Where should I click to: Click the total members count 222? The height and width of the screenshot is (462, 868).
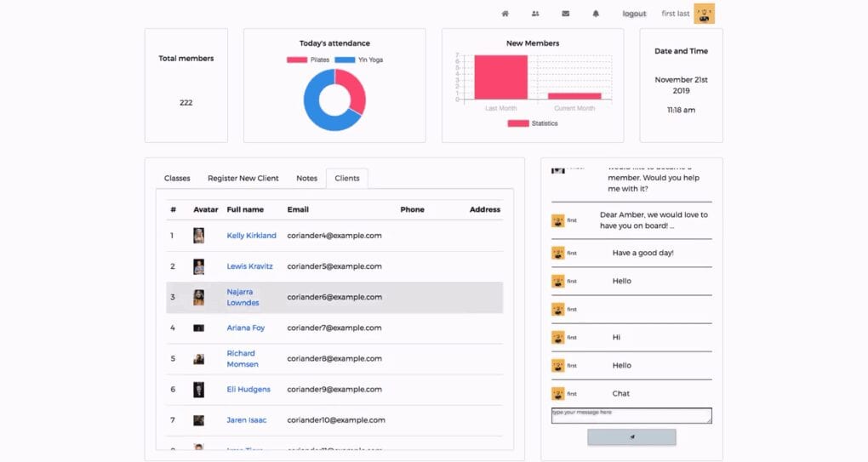pos(186,103)
